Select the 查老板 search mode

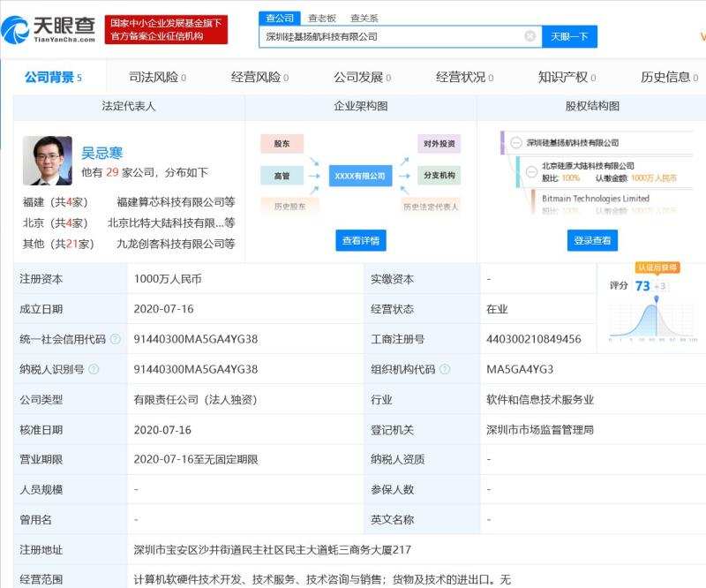[321, 18]
